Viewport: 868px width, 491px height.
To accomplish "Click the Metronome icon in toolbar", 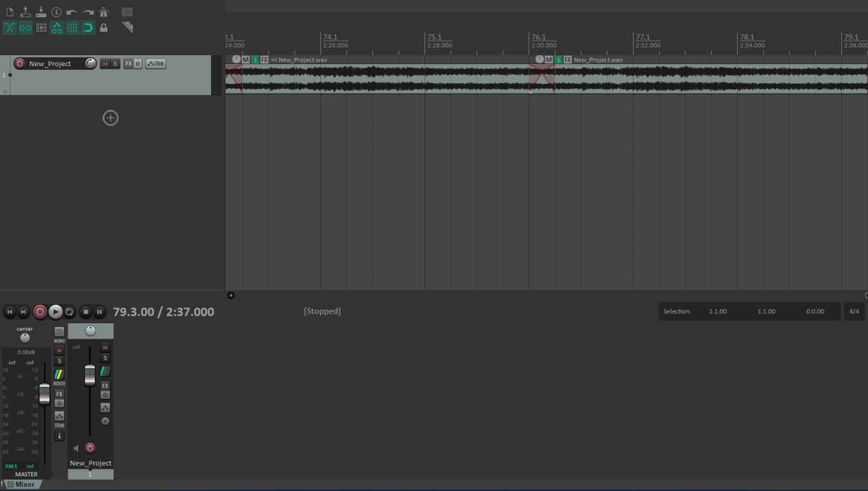I will coord(104,12).
